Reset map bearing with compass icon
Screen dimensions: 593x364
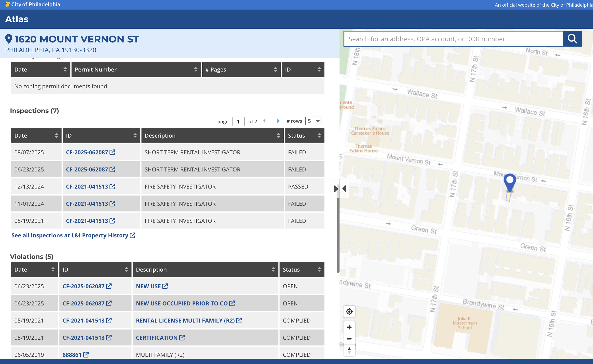pyautogui.click(x=349, y=350)
